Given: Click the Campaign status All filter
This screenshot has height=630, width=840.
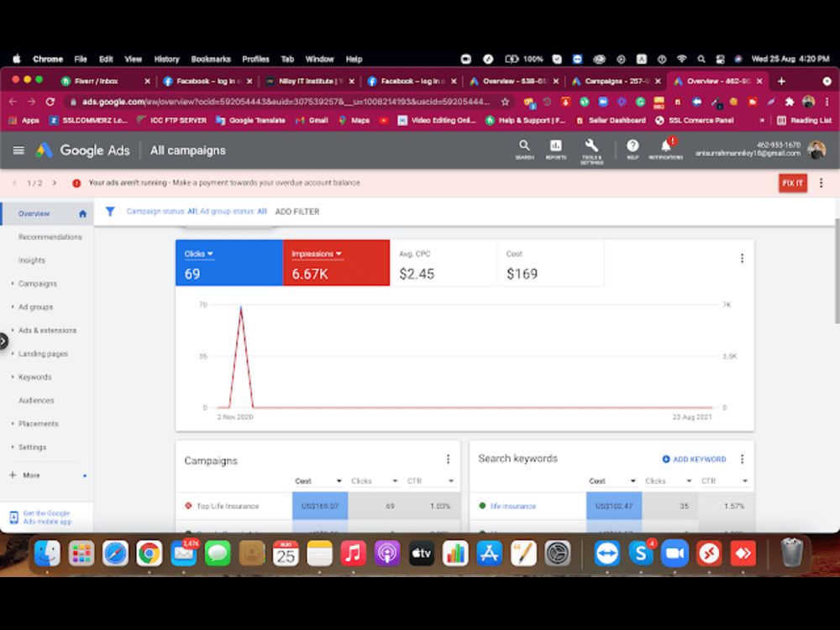Looking at the screenshot, I should coord(160,212).
